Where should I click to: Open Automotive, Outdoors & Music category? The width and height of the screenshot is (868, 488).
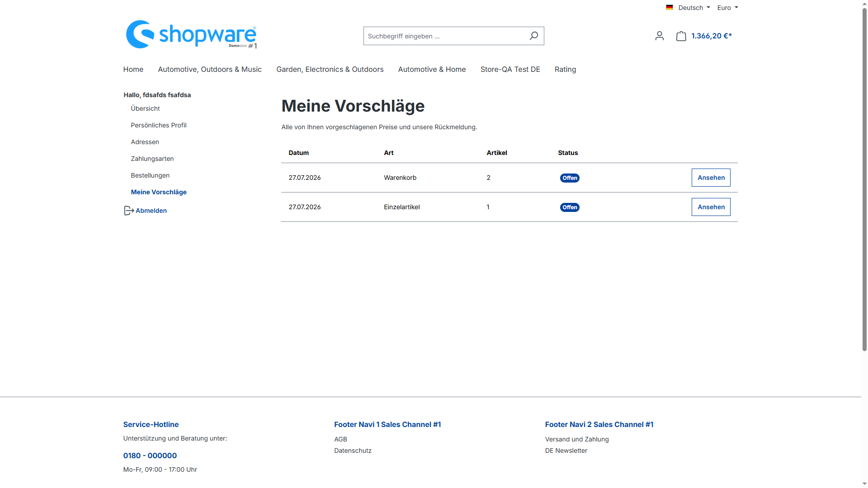pyautogui.click(x=210, y=69)
